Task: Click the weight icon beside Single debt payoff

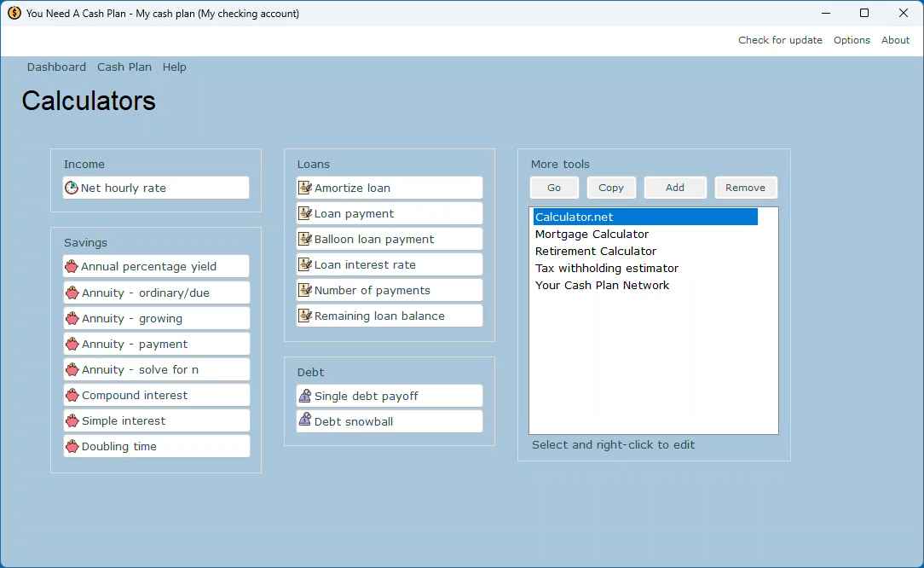Action: 304,396
